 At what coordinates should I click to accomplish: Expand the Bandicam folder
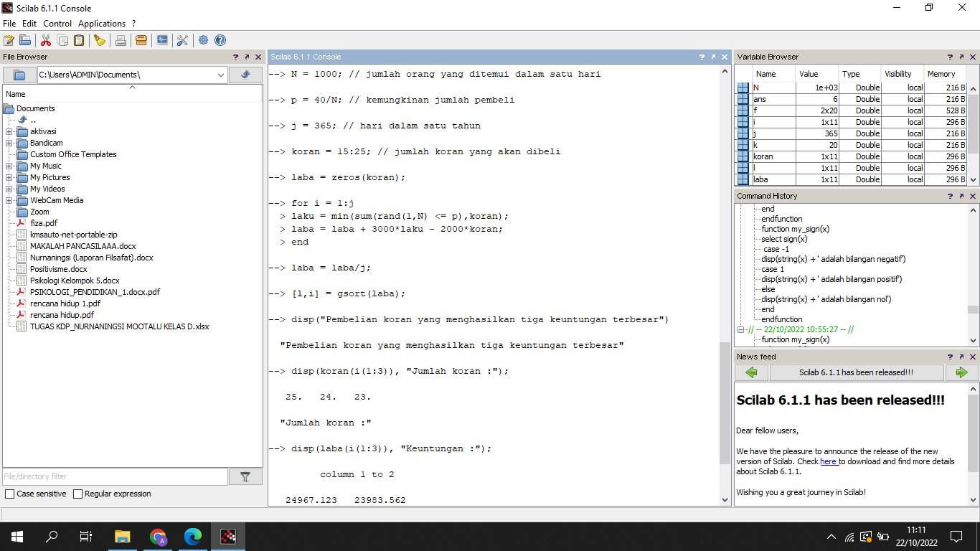click(x=9, y=143)
